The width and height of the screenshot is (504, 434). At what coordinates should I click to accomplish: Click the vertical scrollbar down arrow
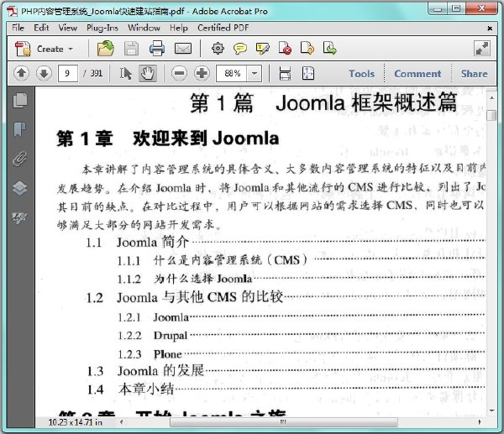click(x=491, y=410)
